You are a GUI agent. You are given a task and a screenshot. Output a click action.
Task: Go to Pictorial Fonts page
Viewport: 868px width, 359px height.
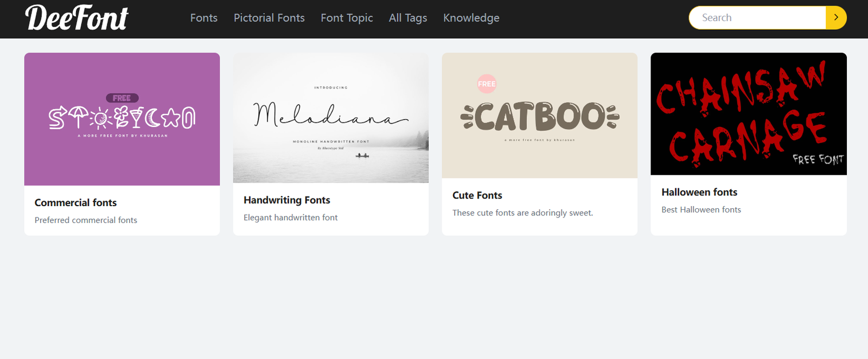pyautogui.click(x=269, y=18)
